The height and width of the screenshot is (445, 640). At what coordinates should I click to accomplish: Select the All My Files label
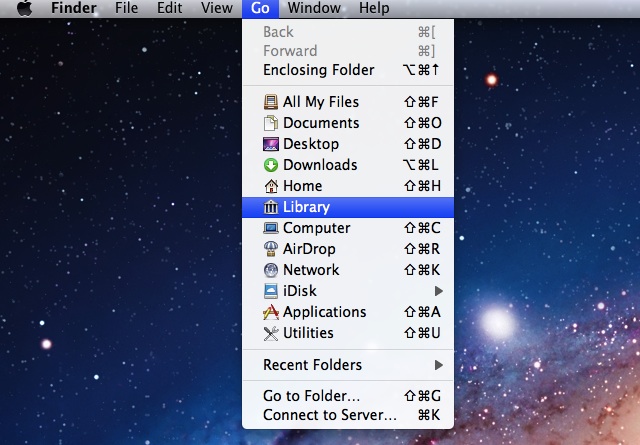pos(321,102)
